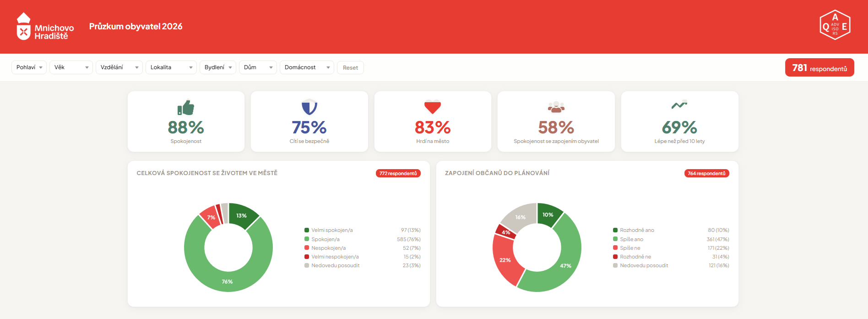Expand the Věk filter dropdown
868x319 pixels.
[x=71, y=67]
